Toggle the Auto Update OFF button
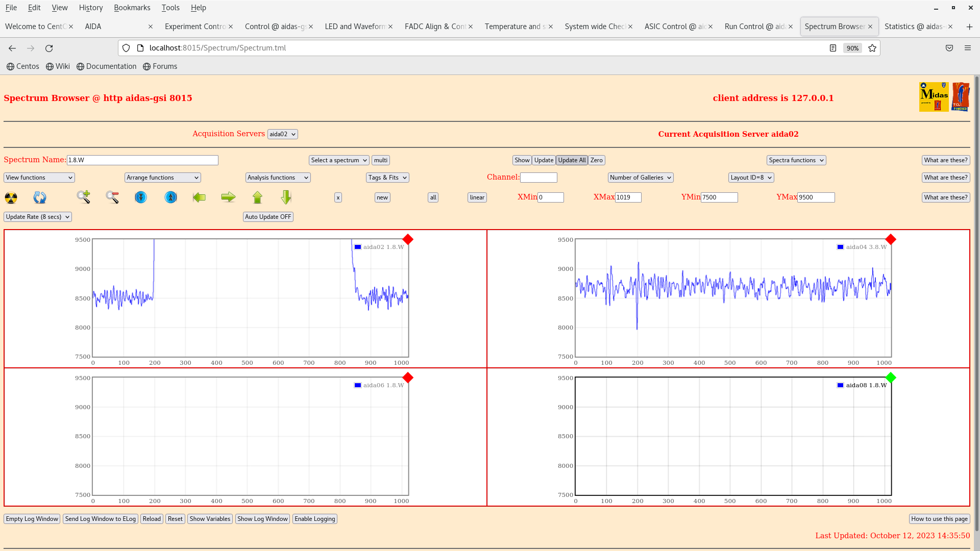 (268, 217)
